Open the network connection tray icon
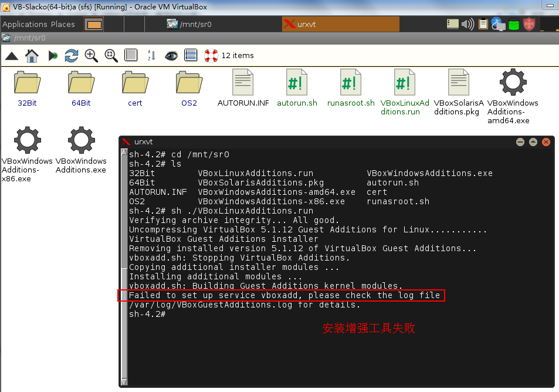The image size is (559, 392). click(499, 24)
